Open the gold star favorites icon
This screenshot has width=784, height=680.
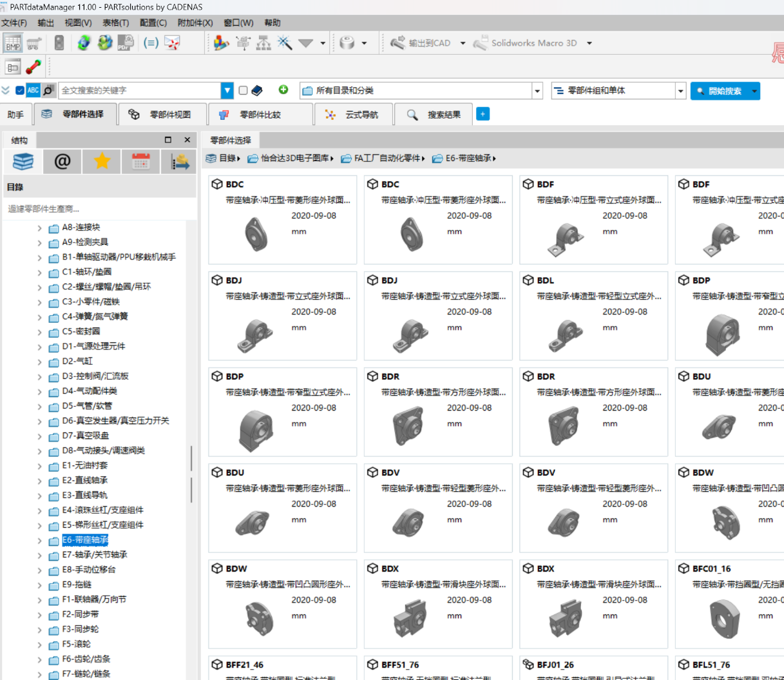click(102, 161)
